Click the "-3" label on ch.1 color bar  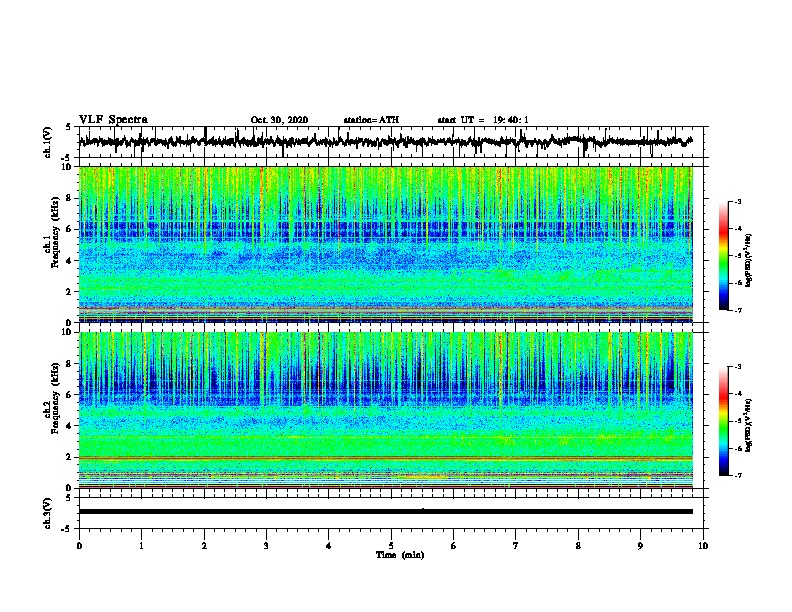(738, 202)
